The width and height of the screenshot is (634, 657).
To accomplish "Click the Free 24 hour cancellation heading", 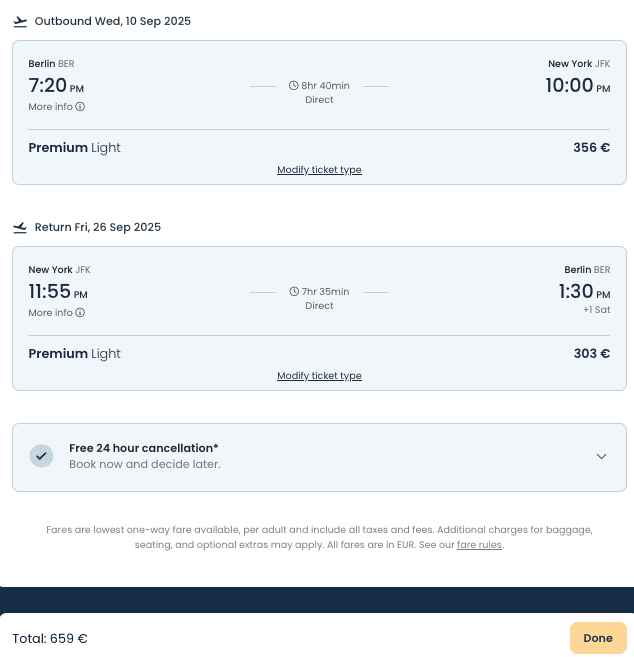I will (x=143, y=448).
